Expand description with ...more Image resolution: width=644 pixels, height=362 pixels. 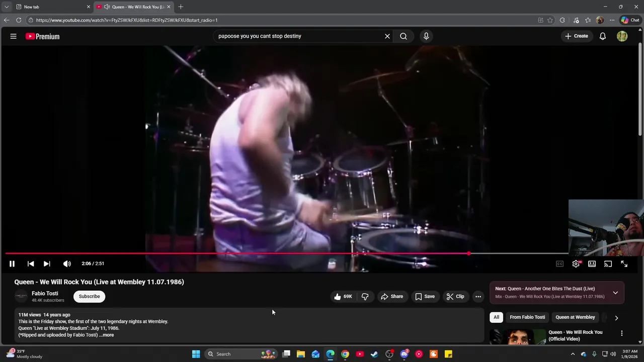pyautogui.click(x=107, y=335)
